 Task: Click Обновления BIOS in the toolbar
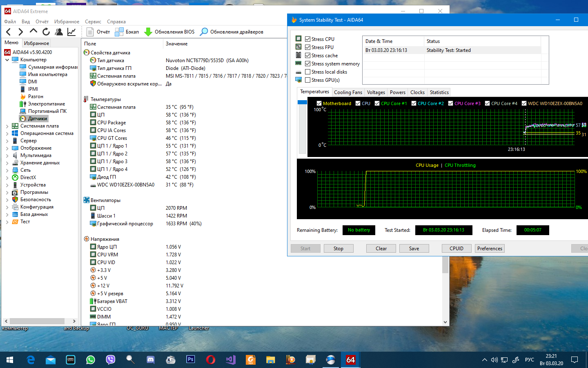click(x=169, y=32)
